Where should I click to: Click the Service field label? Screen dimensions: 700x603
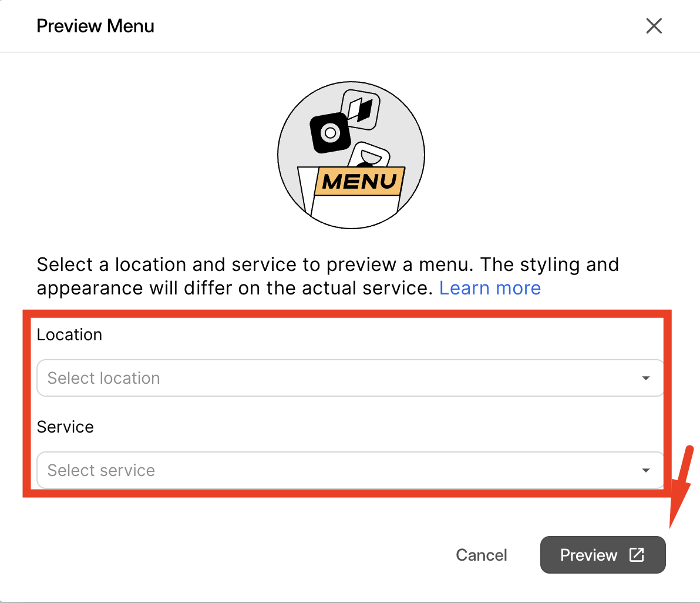point(65,427)
